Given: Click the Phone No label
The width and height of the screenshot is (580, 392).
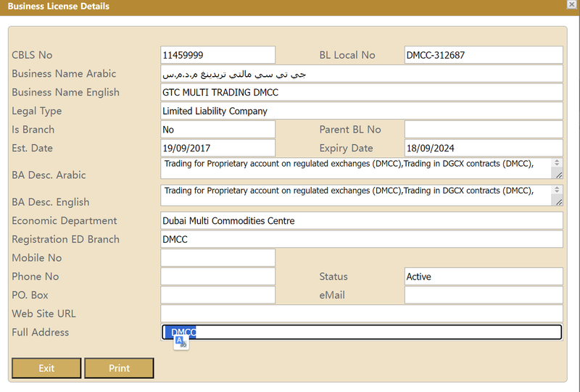Looking at the screenshot, I should (x=35, y=276).
